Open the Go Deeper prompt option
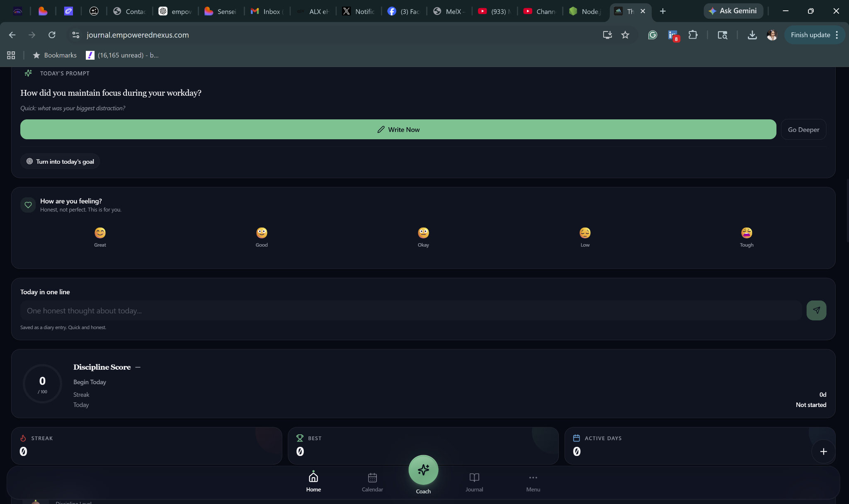Viewport: 849px width, 504px height. tap(803, 129)
